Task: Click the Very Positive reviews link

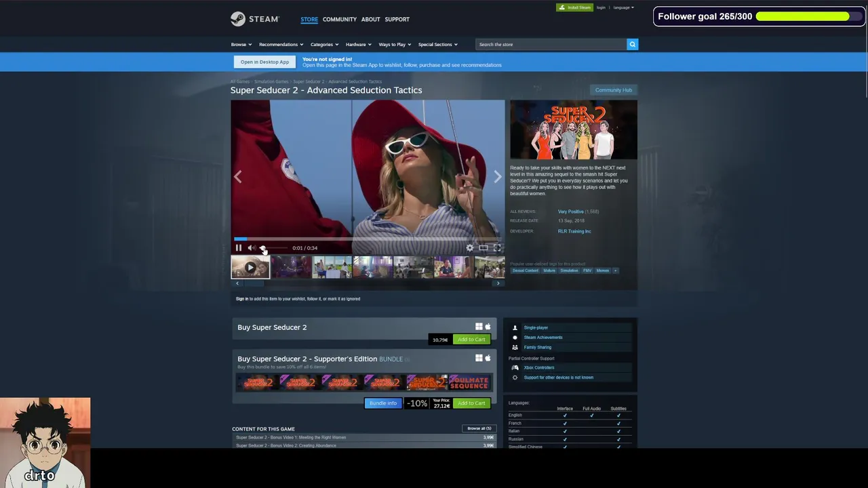Action: point(570,211)
